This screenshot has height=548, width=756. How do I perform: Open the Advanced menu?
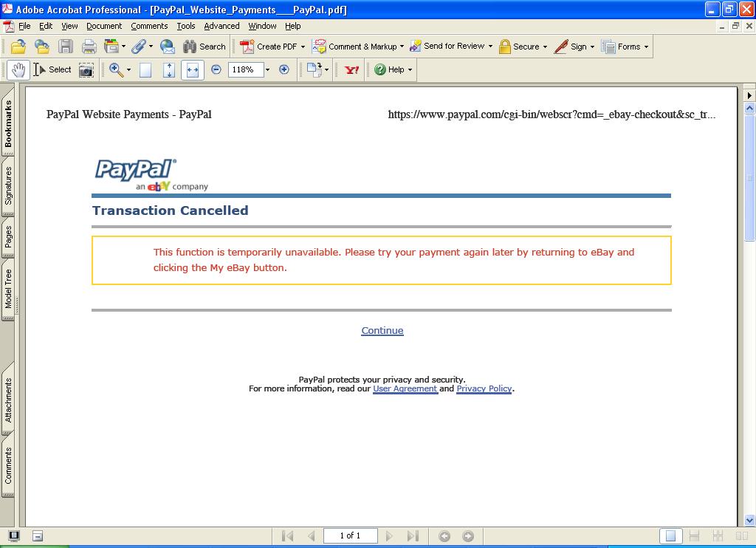[x=221, y=26]
